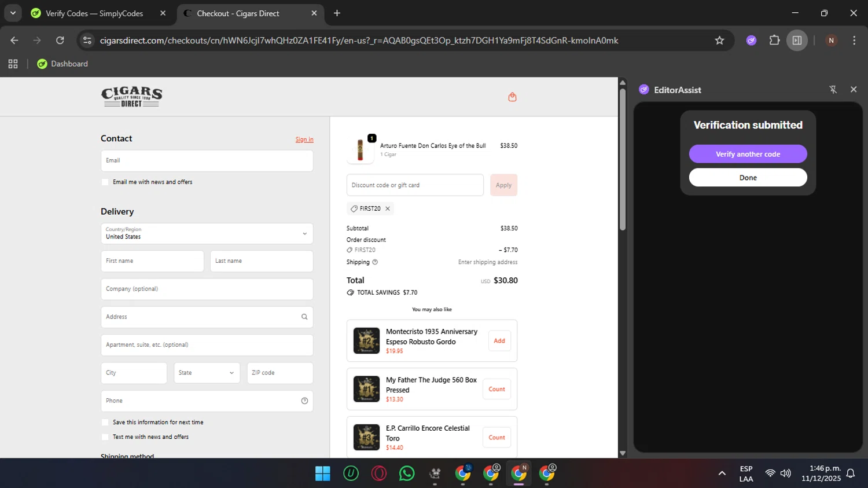Close the Checkout - Cigars Direct tab
868x488 pixels.
point(314,13)
